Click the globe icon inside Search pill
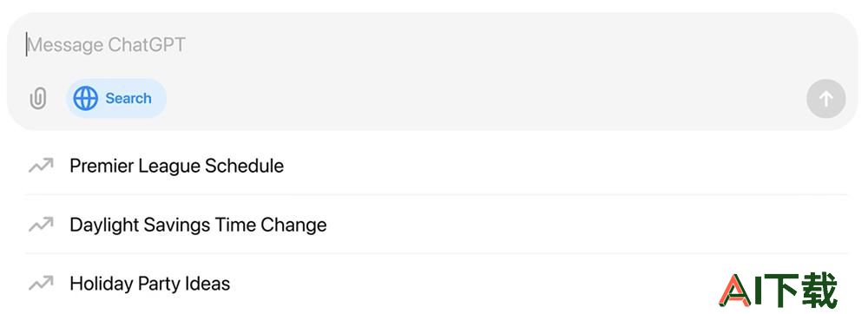The height and width of the screenshot is (314, 868). click(85, 98)
